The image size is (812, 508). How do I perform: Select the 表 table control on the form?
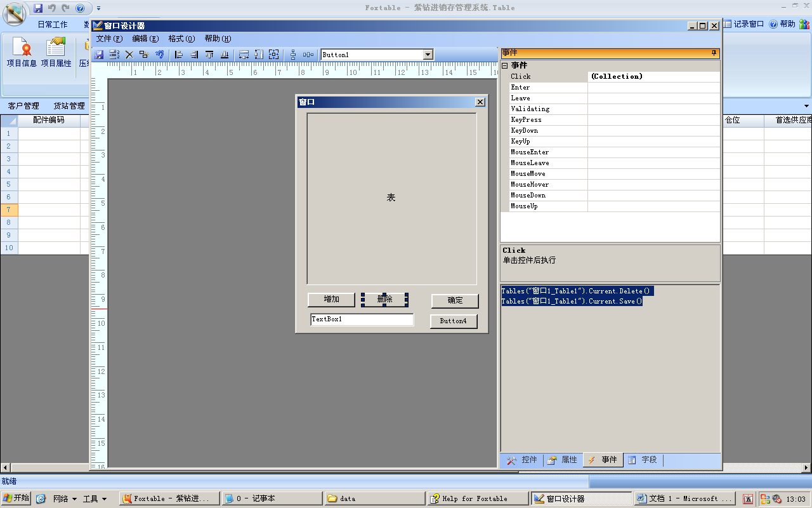tap(391, 198)
